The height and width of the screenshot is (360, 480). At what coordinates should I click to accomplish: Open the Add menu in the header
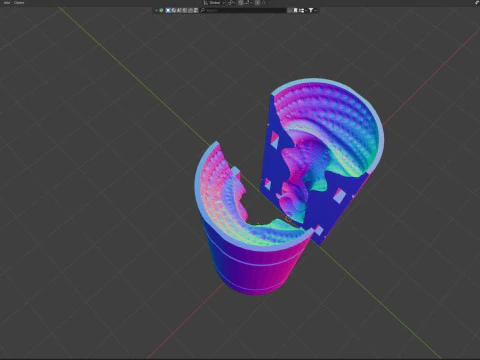click(x=7, y=3)
